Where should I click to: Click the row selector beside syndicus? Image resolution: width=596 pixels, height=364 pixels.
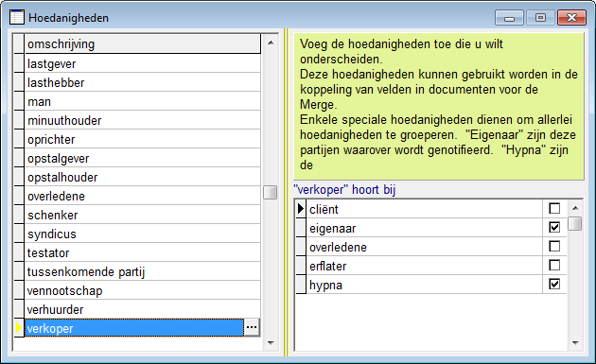tap(19, 234)
